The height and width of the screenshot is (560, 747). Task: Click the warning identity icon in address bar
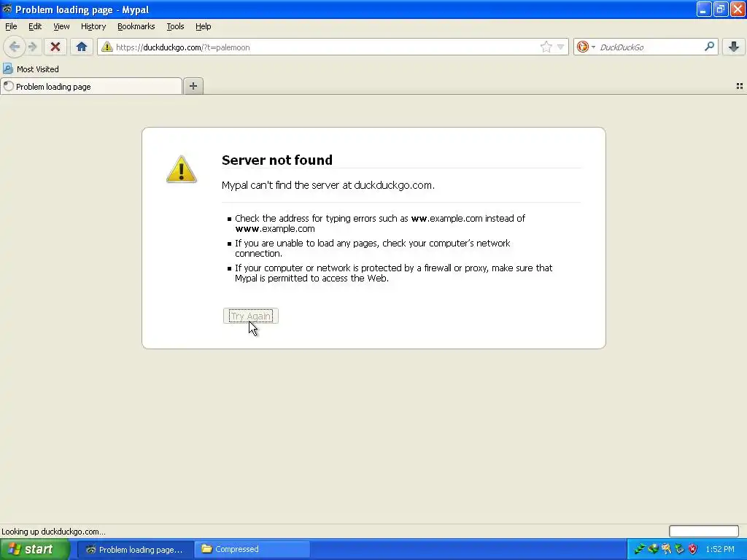pyautogui.click(x=107, y=47)
